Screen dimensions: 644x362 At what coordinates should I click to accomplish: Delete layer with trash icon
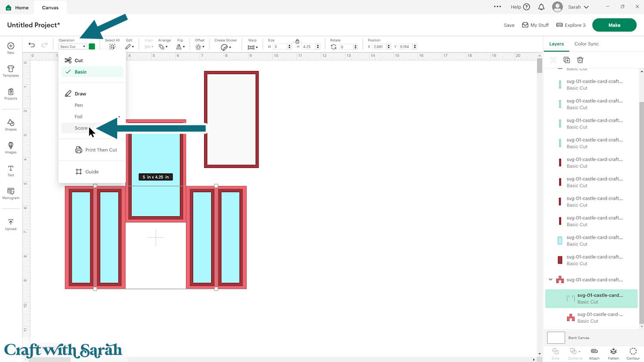pyautogui.click(x=580, y=60)
